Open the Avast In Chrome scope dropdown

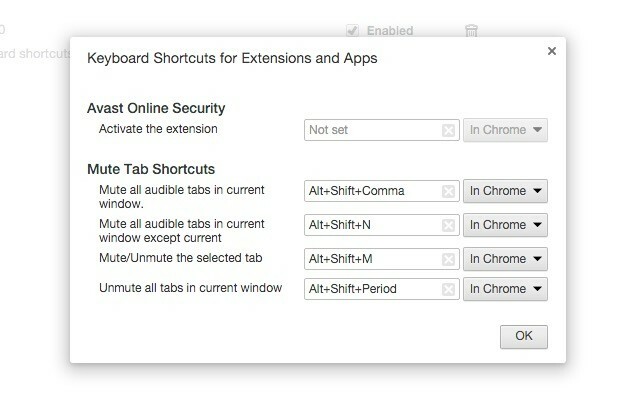pyautogui.click(x=505, y=130)
